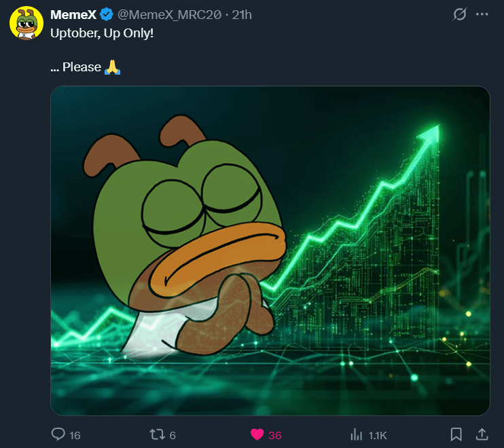504x448 pixels.
Task: Open the post via 21h timestamp
Action: 242,14
